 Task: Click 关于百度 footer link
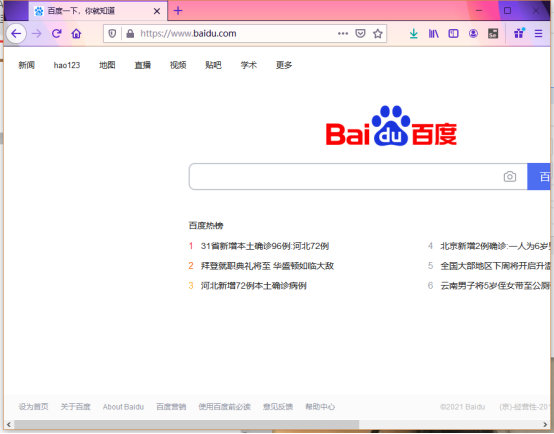point(75,407)
